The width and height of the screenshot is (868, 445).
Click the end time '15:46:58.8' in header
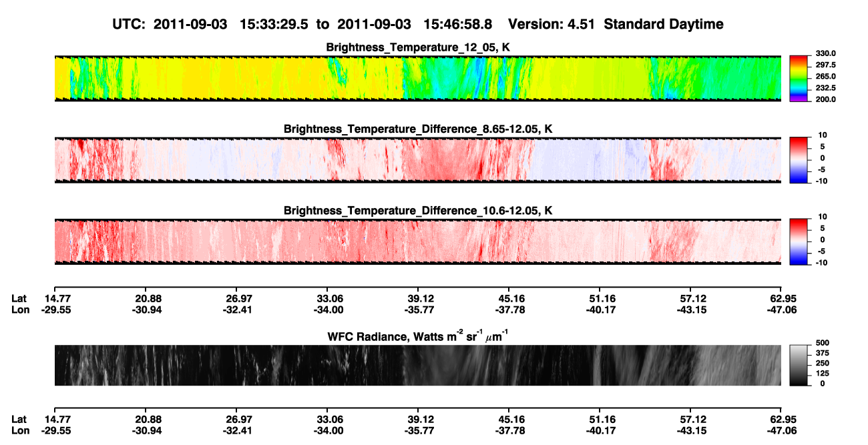[459, 24]
